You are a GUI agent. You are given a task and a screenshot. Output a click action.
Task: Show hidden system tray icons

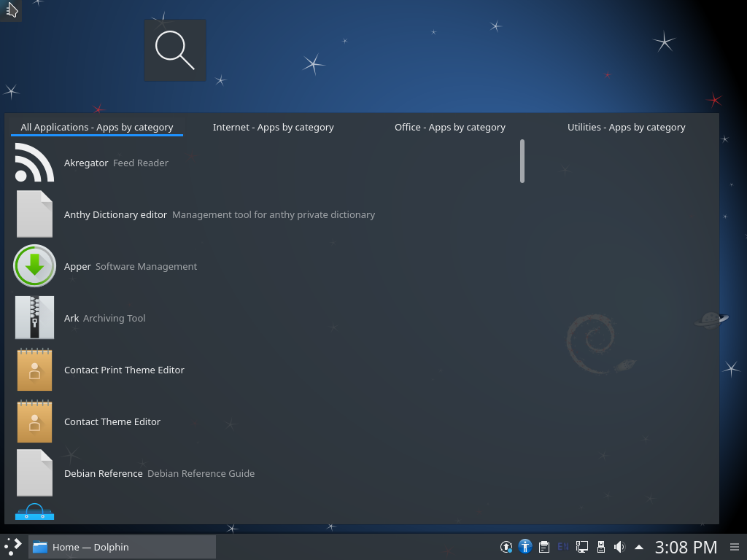(x=639, y=547)
